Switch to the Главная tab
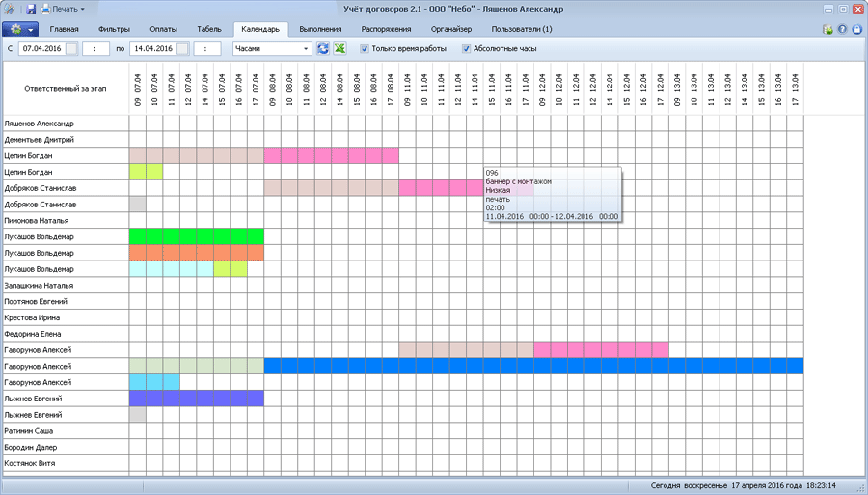Screen dimensions: 868x495 point(65,29)
